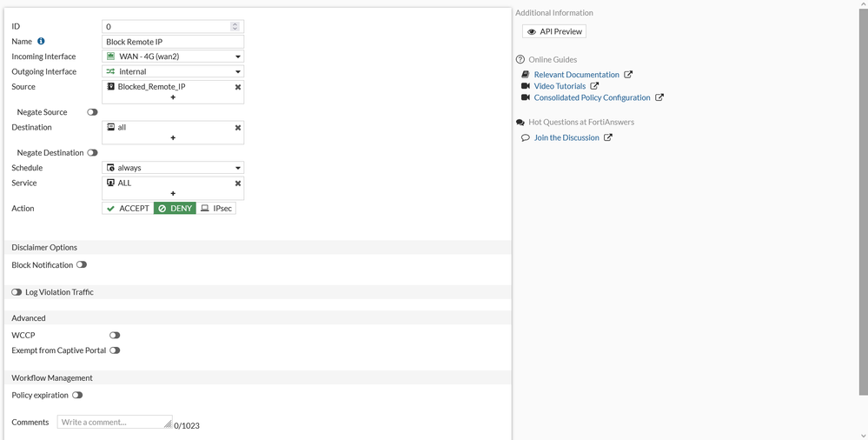Viewport: 868px width, 440px height.
Task: Open the Video Tutorials link
Action: click(560, 86)
